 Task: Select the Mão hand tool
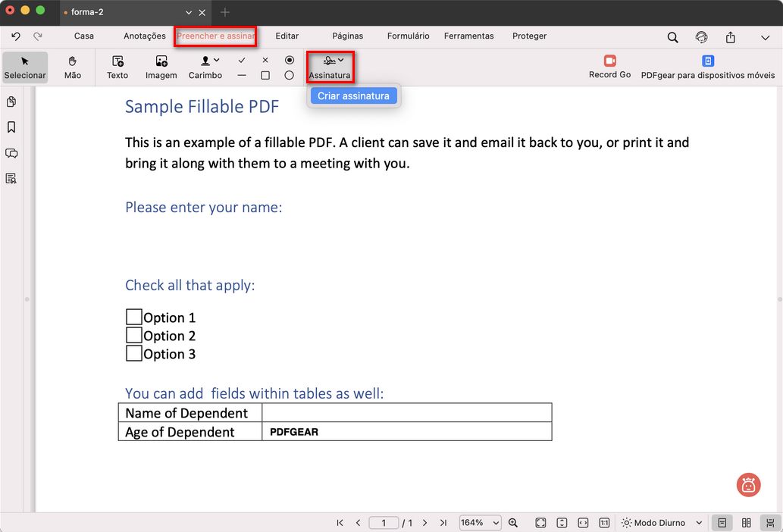73,67
